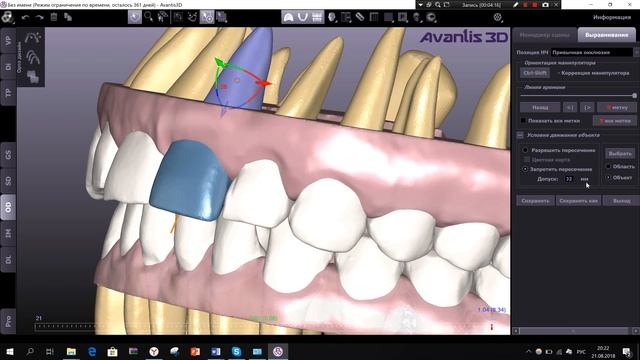Click the fit-to-view square icon
This screenshot has height=360, width=640.
[x=178, y=17]
